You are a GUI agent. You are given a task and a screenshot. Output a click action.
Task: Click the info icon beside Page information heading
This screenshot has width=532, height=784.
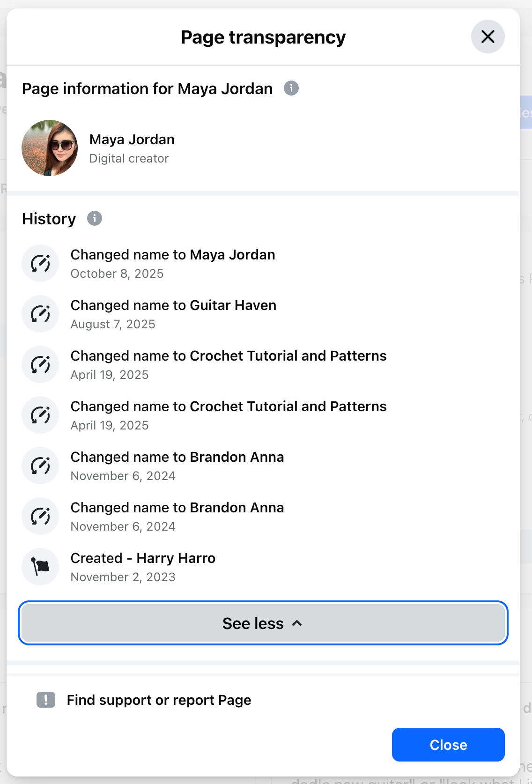point(291,89)
